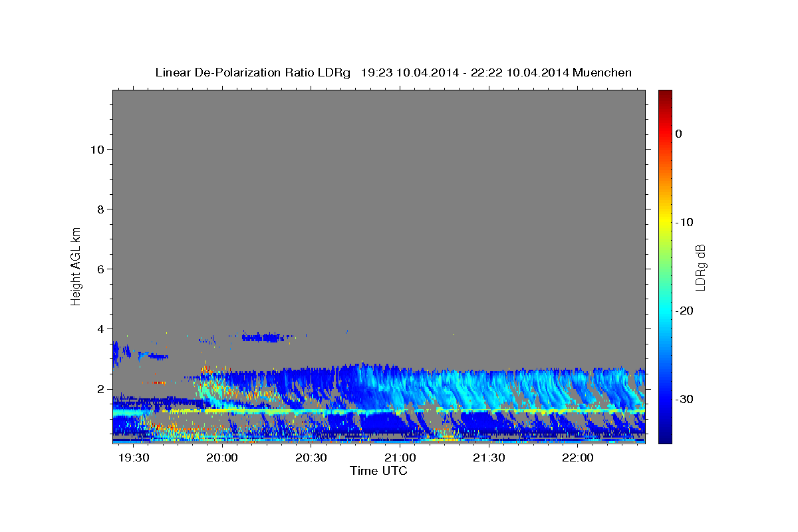The image size is (798, 532).
Task: Click the 20:30 time tick label
Action: 311,459
